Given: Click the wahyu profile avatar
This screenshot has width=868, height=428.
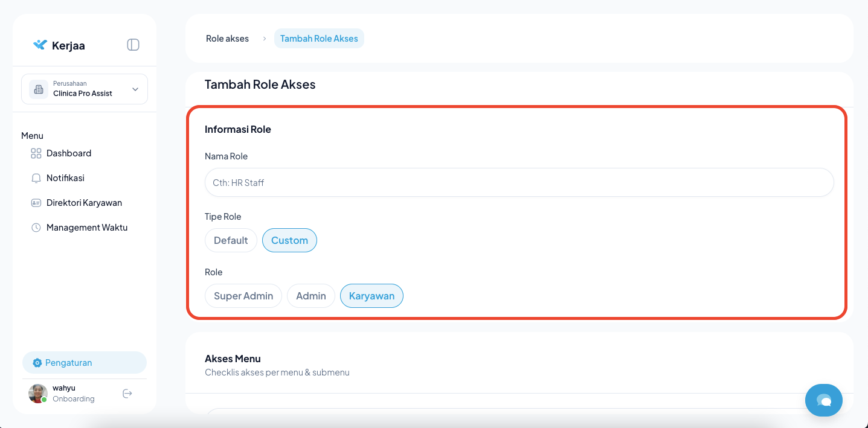Looking at the screenshot, I should (x=38, y=394).
